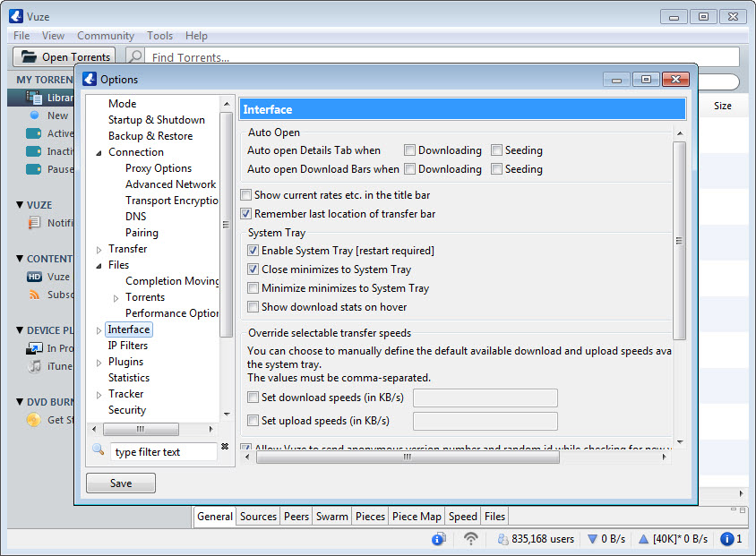Screen dimensions: 756x556
Task: Collapse the CONTENT sidebar section triangle
Action: [20, 258]
